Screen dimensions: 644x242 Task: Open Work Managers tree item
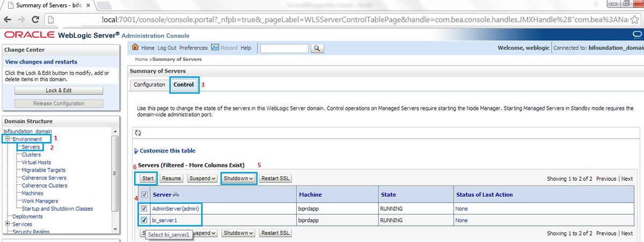click(40, 201)
